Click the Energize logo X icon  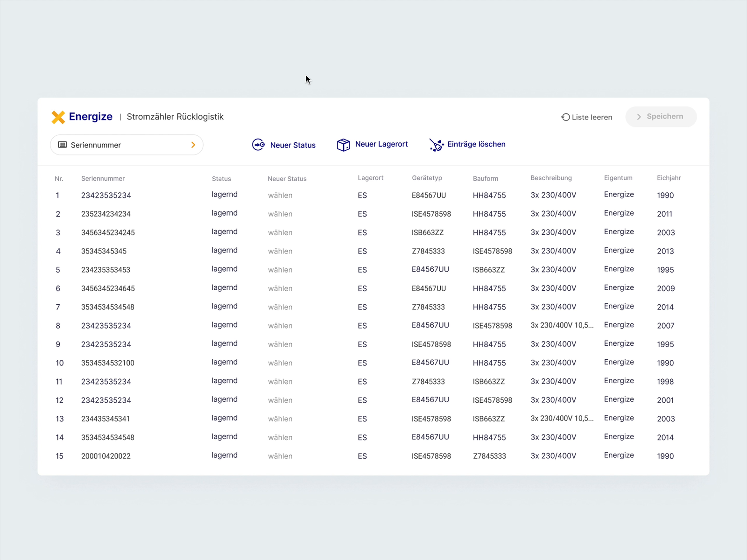pos(58,117)
